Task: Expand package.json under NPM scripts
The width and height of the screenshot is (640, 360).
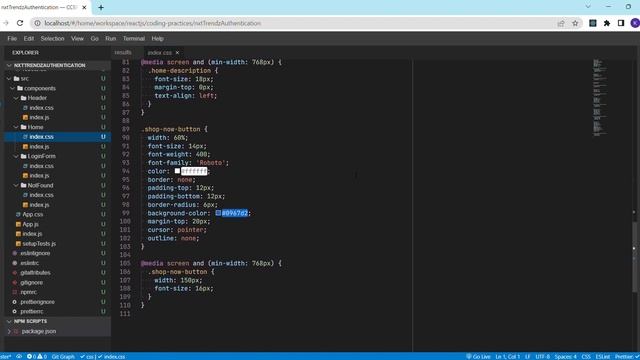Action: coord(9,331)
